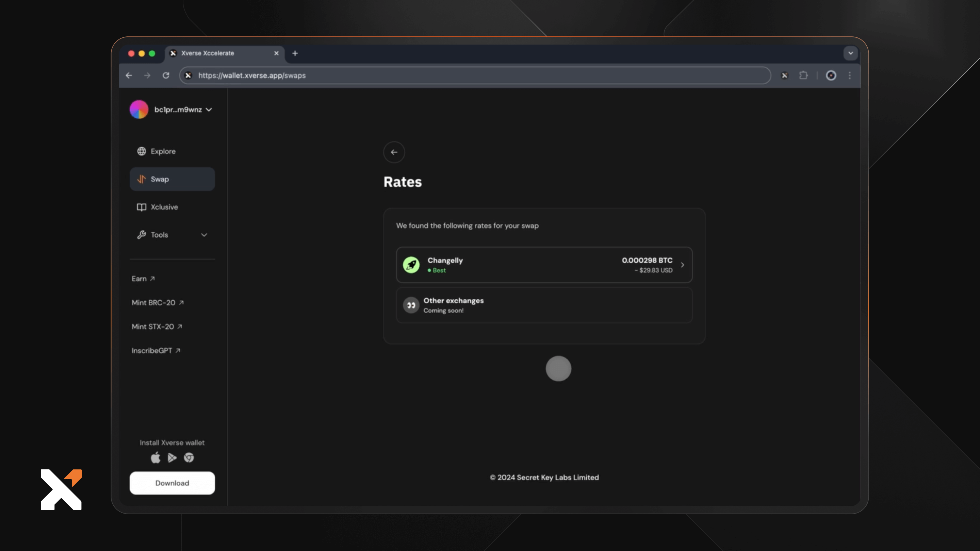Image resolution: width=980 pixels, height=551 pixels.
Task: Close the Xverse Xccelerate tab
Action: 277,53
